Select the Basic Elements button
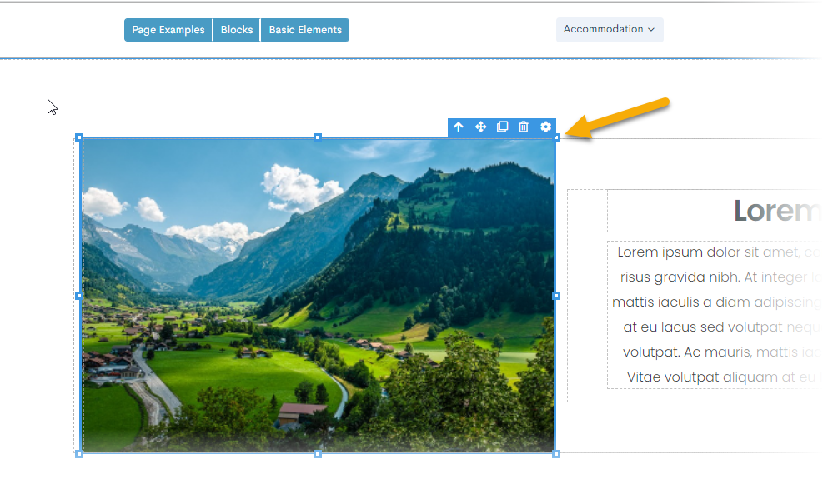Image resolution: width=823 pixels, height=504 pixels. [x=305, y=30]
